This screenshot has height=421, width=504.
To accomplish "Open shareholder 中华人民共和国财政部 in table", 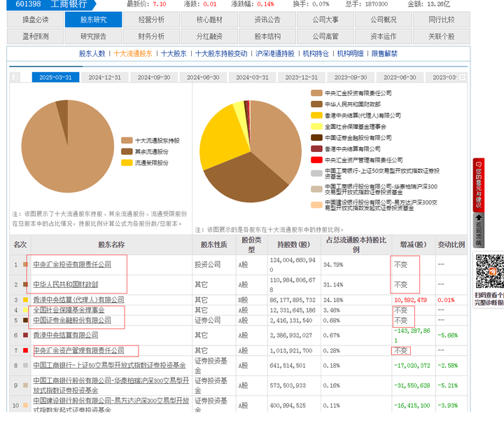I will click(66, 284).
